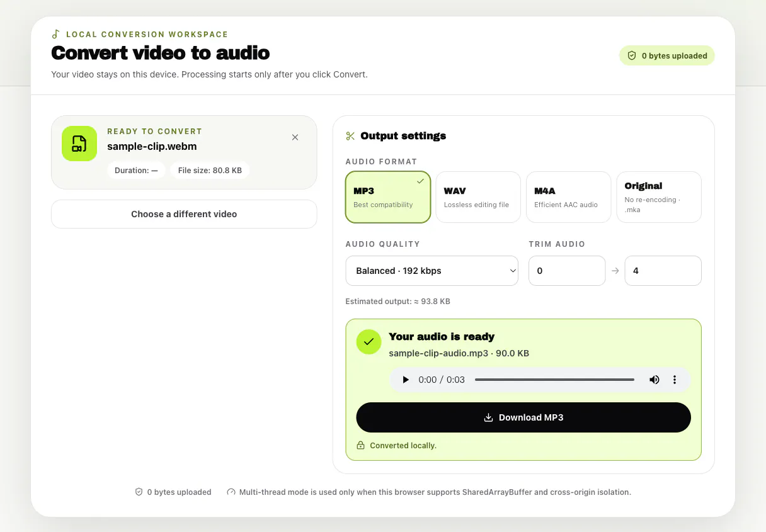Click Download MP3 button
The height and width of the screenshot is (532, 766).
[523, 417]
